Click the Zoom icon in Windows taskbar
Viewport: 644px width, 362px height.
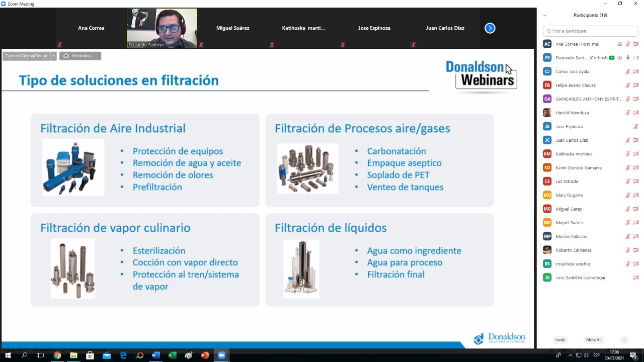point(221,355)
